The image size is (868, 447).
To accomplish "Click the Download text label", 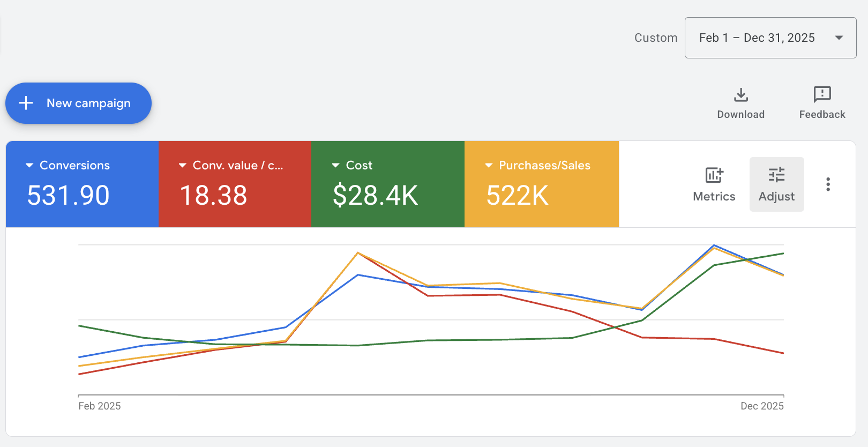I will click(741, 114).
